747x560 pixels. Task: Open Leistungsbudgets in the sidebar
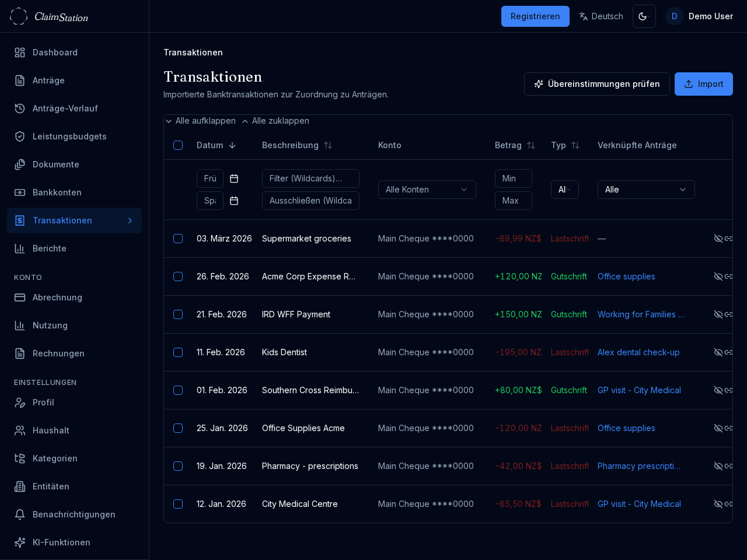69,136
